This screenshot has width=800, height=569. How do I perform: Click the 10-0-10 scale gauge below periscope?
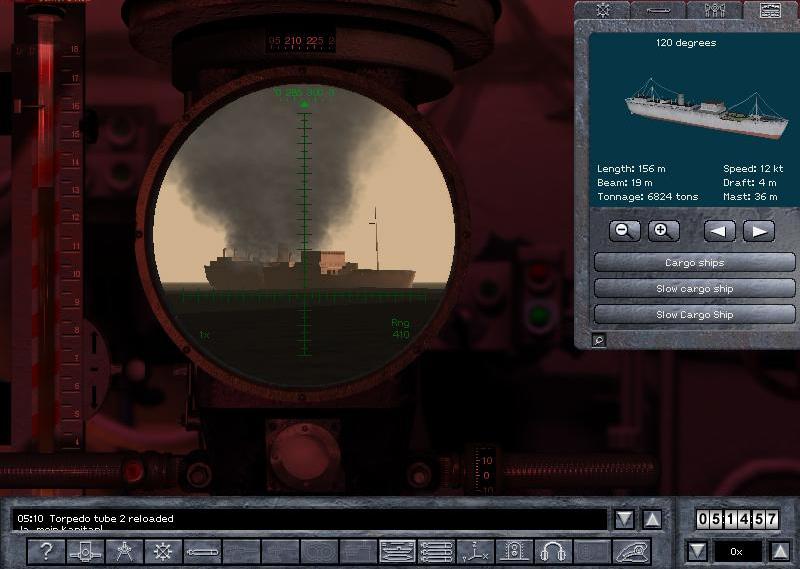(485, 472)
